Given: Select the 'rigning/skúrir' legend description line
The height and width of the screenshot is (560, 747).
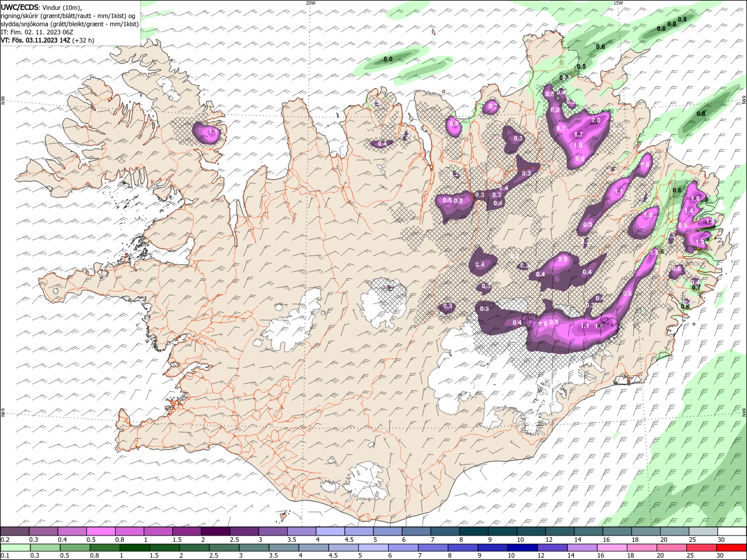Looking at the screenshot, I should pos(68,16).
